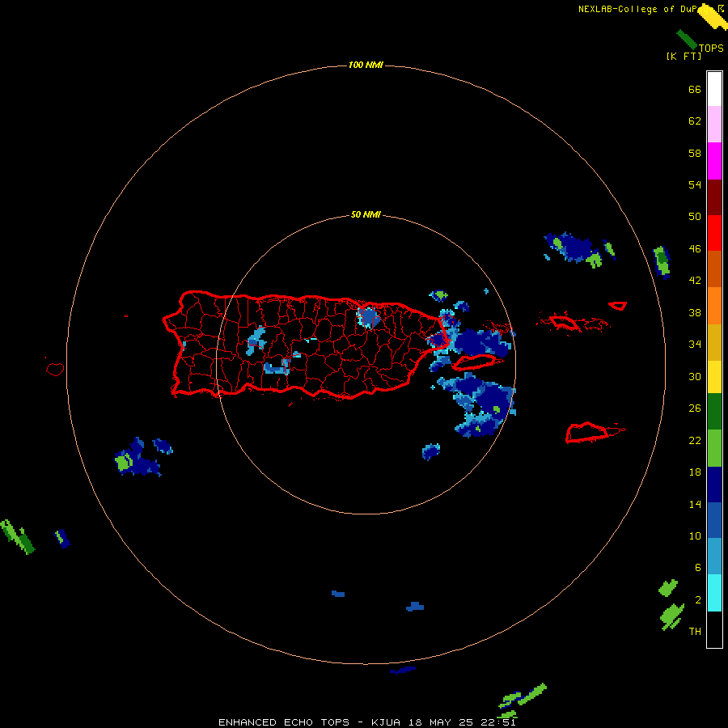Click the TH label on the legend
The width and height of the screenshot is (728, 728).
[695, 632]
